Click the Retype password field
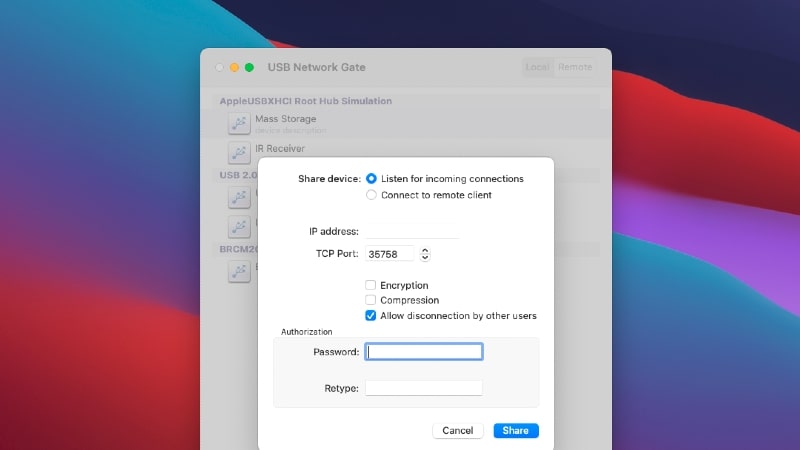The width and height of the screenshot is (800, 450). [423, 388]
